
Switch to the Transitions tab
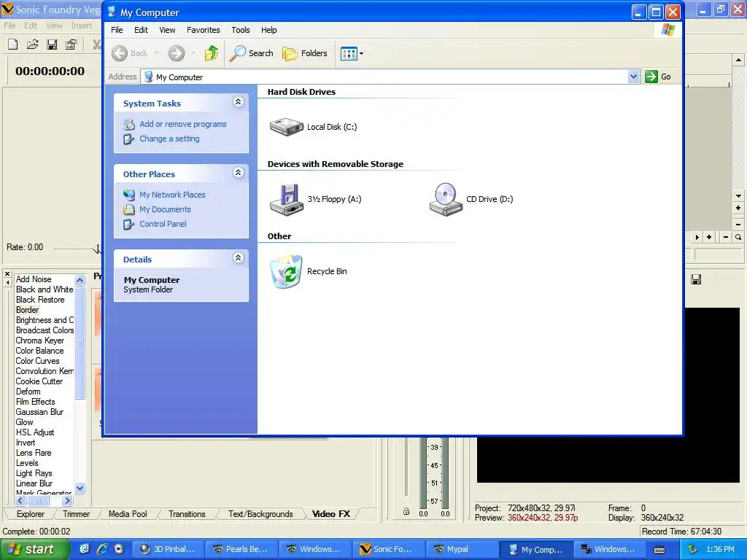click(187, 514)
